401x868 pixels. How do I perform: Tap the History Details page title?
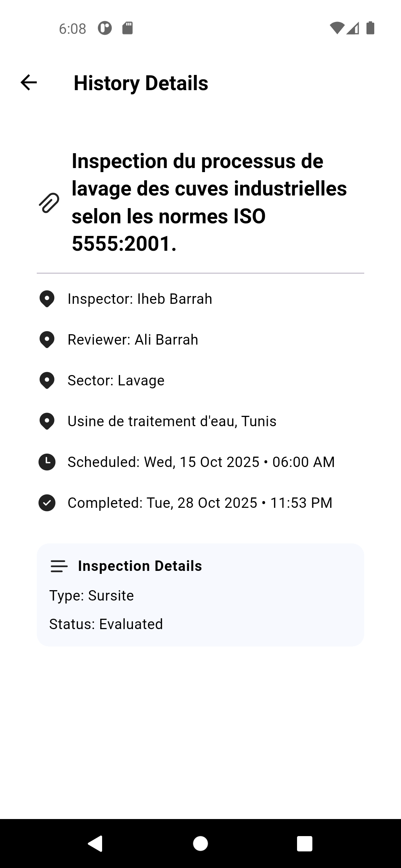tap(141, 83)
